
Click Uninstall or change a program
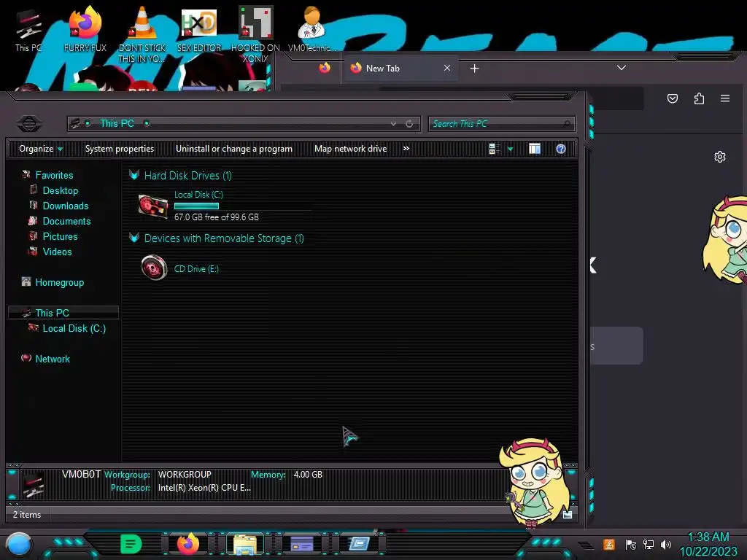(x=234, y=149)
